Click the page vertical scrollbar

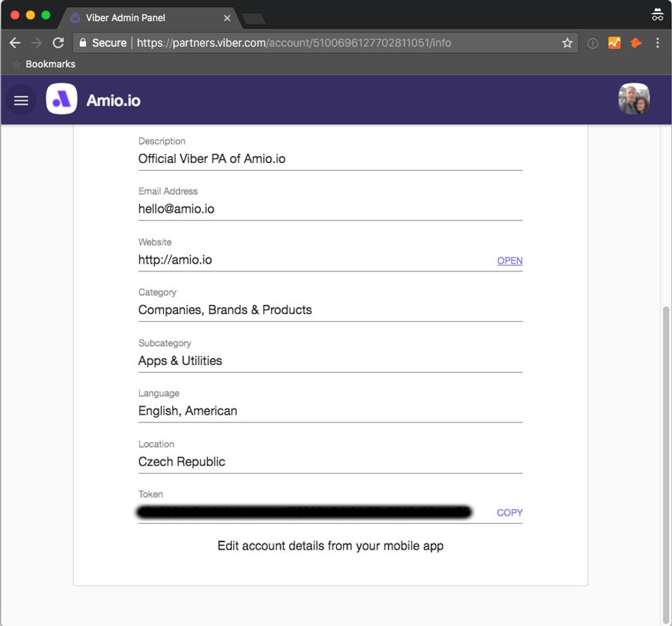(666, 455)
